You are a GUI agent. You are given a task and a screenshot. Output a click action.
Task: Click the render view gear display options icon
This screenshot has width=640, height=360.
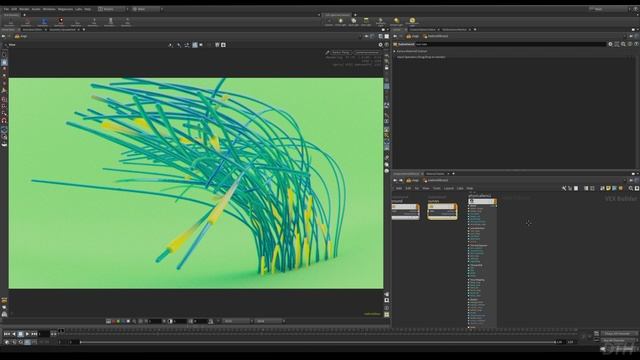(380, 45)
